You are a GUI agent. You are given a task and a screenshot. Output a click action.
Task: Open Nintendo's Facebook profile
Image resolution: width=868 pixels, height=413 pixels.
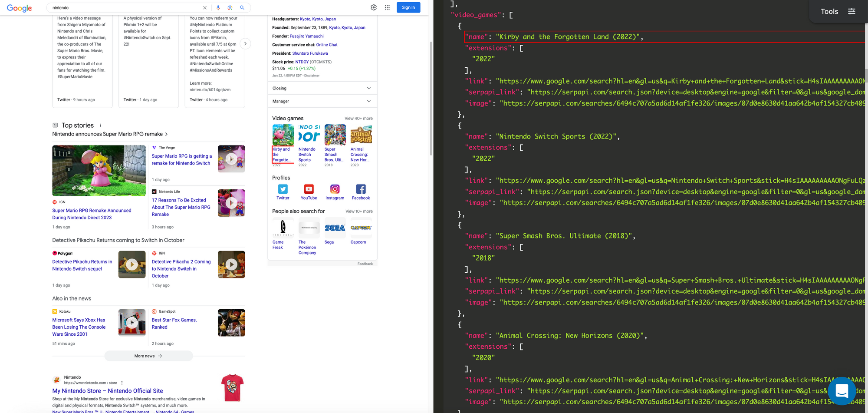pos(361,192)
